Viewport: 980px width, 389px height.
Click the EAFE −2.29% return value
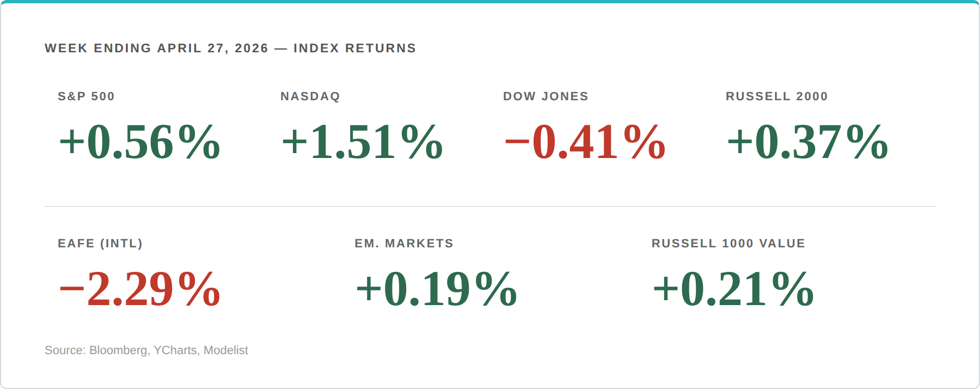pyautogui.click(x=139, y=289)
